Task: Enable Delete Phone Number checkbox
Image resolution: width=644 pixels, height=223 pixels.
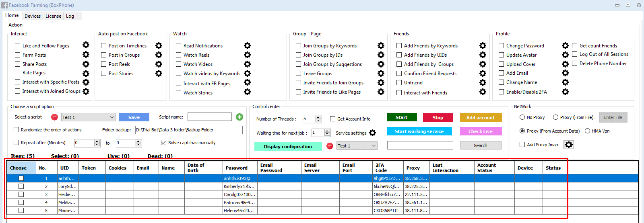Action: click(x=574, y=63)
